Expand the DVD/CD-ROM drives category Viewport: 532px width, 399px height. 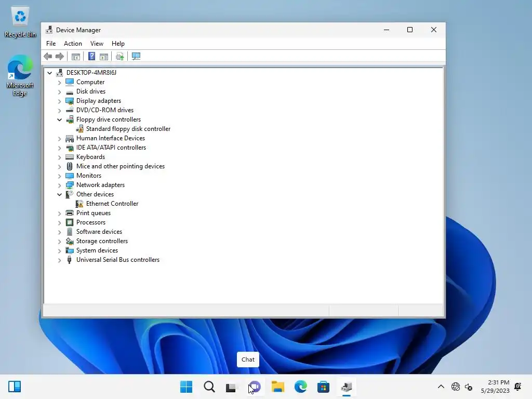pyautogui.click(x=59, y=111)
